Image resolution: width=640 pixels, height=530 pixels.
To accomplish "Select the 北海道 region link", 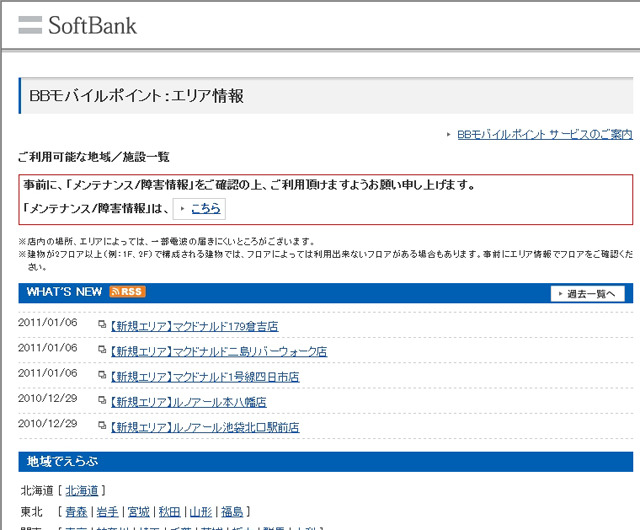I will pyautogui.click(x=82, y=490).
